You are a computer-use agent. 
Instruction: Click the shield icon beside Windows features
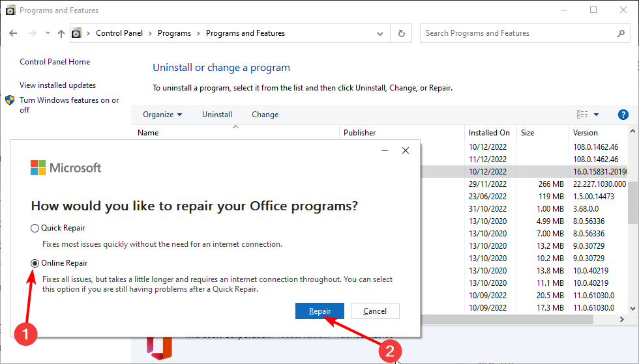[10, 100]
